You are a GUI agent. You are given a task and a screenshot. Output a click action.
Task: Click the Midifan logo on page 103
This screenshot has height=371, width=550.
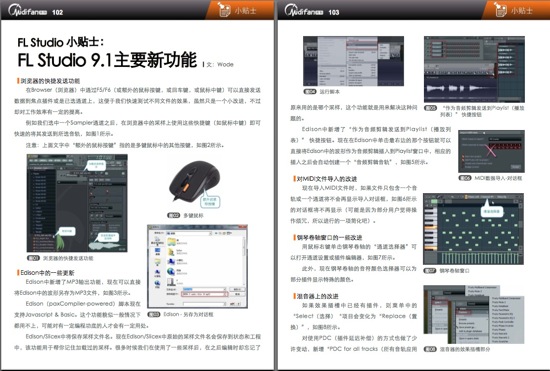point(304,11)
